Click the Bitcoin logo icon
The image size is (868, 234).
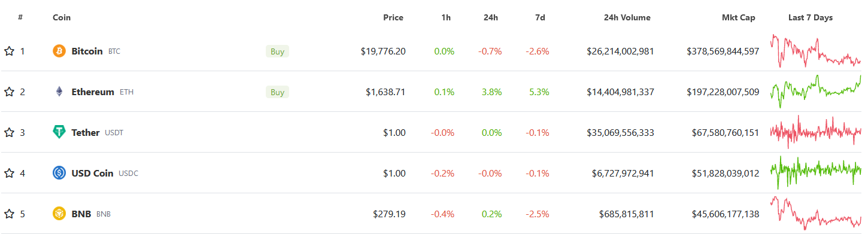[59, 51]
